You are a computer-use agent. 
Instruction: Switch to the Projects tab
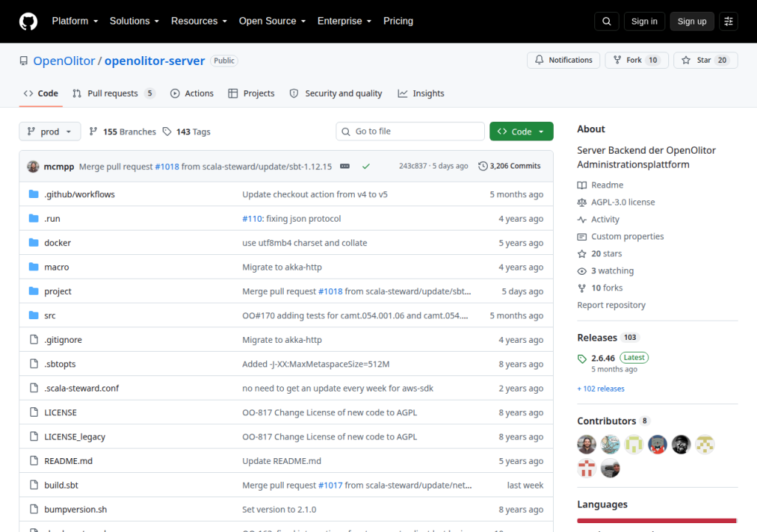coord(251,94)
